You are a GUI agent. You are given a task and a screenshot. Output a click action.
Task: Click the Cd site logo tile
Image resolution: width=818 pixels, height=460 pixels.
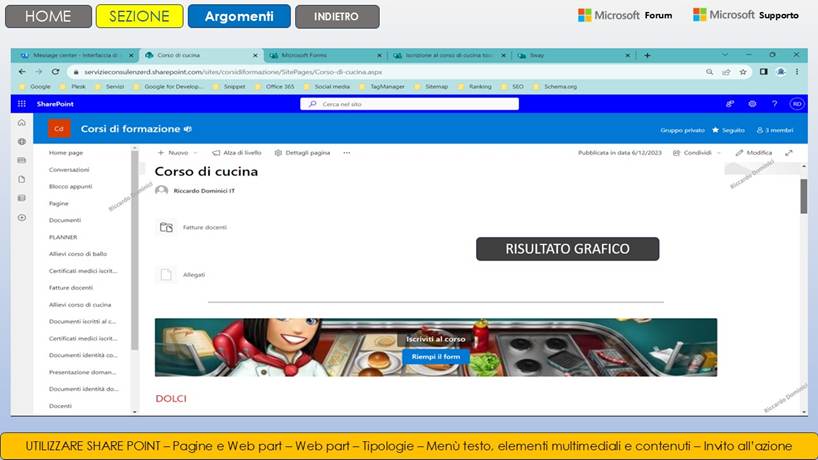point(60,129)
